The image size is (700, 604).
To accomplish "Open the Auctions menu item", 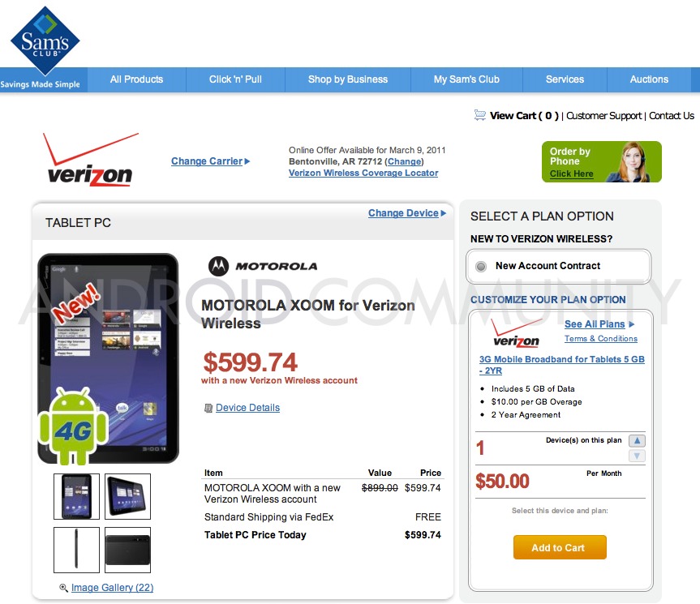I will pyautogui.click(x=649, y=79).
